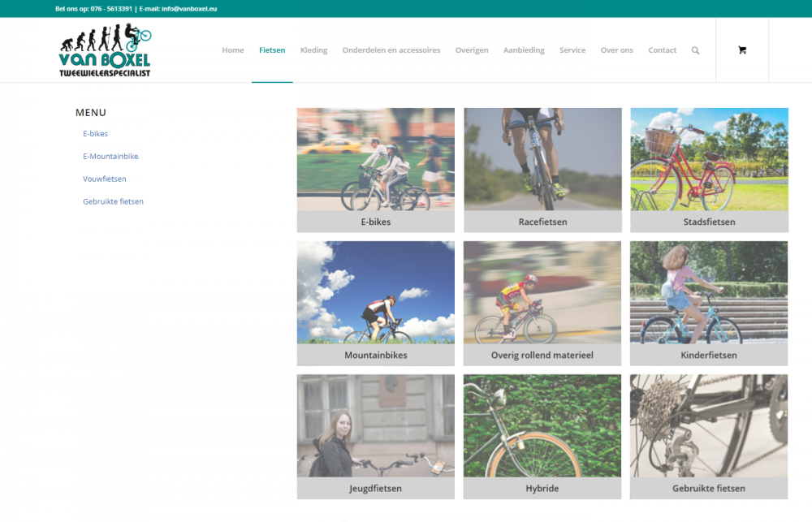Open the Aanbieding menu item
Screen dimensions: 812x522
coord(524,50)
